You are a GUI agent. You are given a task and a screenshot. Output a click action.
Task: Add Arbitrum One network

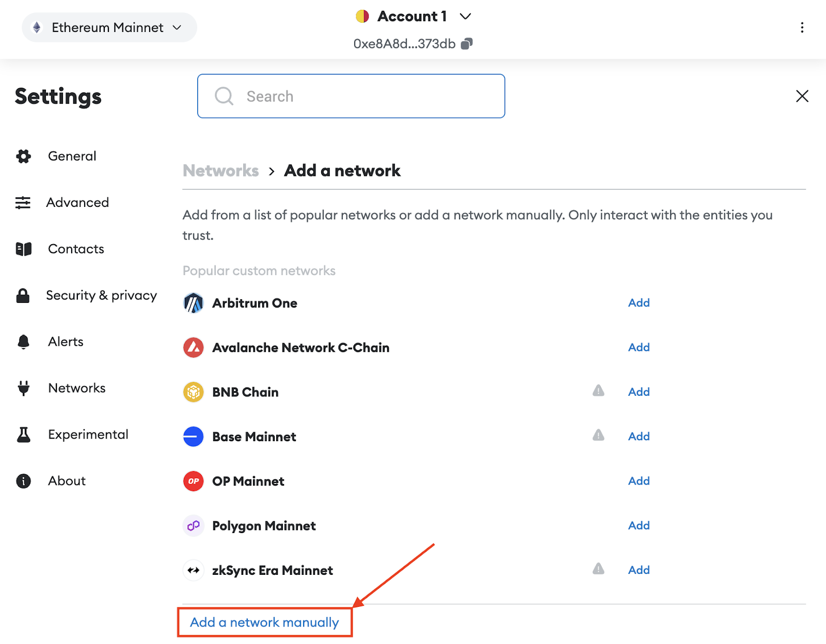[x=639, y=303]
